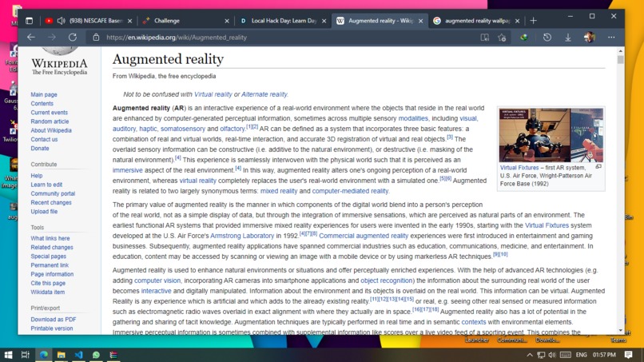Open the notification center icon

point(628,355)
